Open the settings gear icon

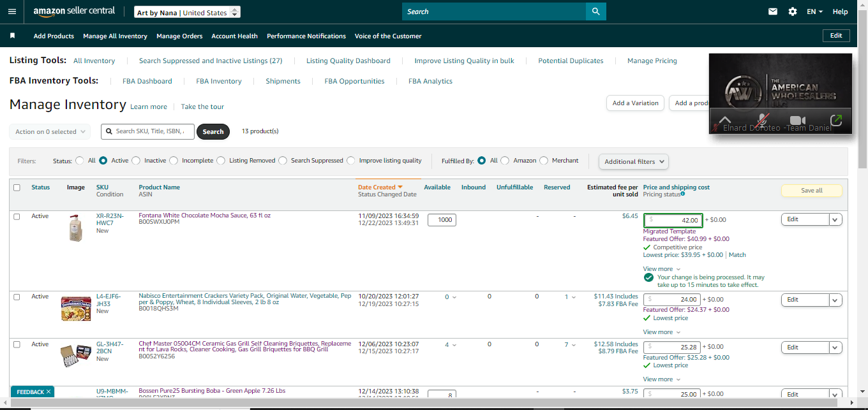point(793,11)
